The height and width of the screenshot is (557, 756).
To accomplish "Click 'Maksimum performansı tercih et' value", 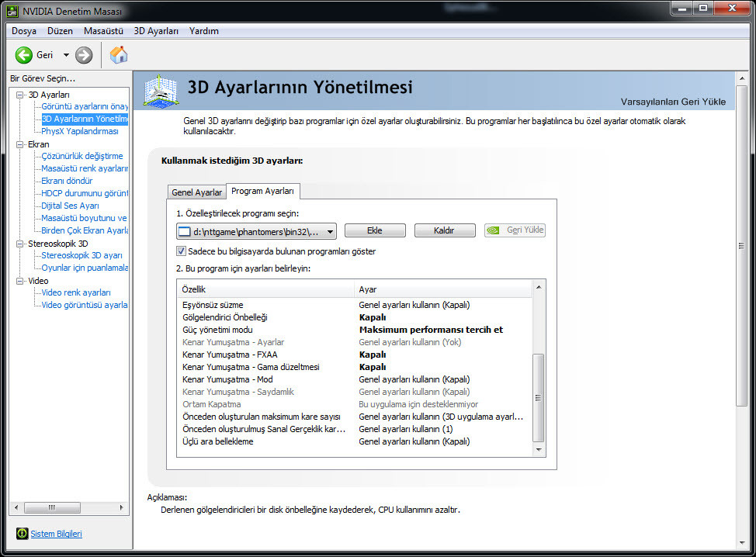I will tap(431, 330).
